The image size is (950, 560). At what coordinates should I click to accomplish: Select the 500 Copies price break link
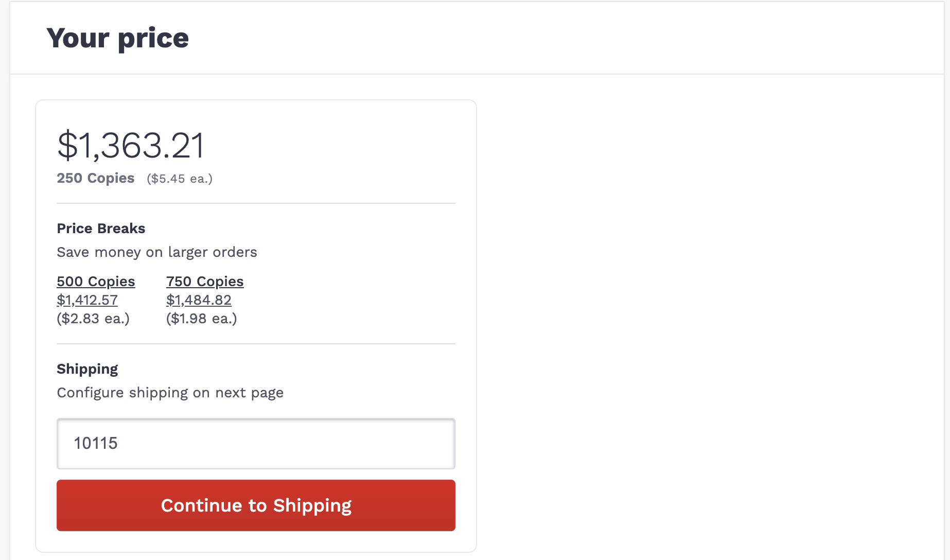96,282
